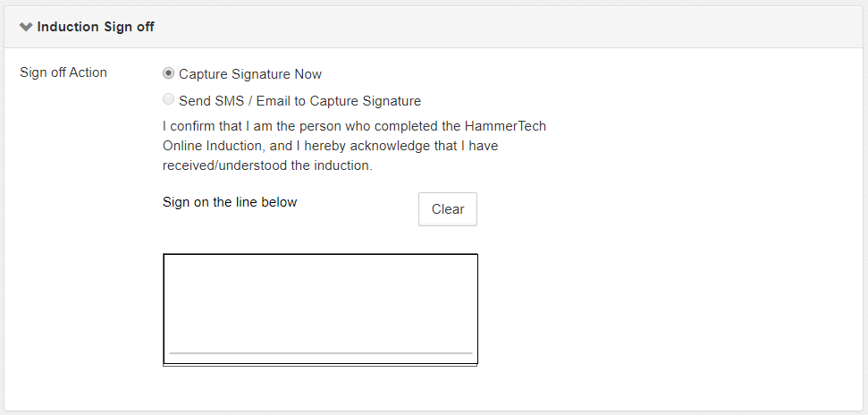Click the Sign on the line below label
The width and height of the screenshot is (868, 415).
pos(230,202)
